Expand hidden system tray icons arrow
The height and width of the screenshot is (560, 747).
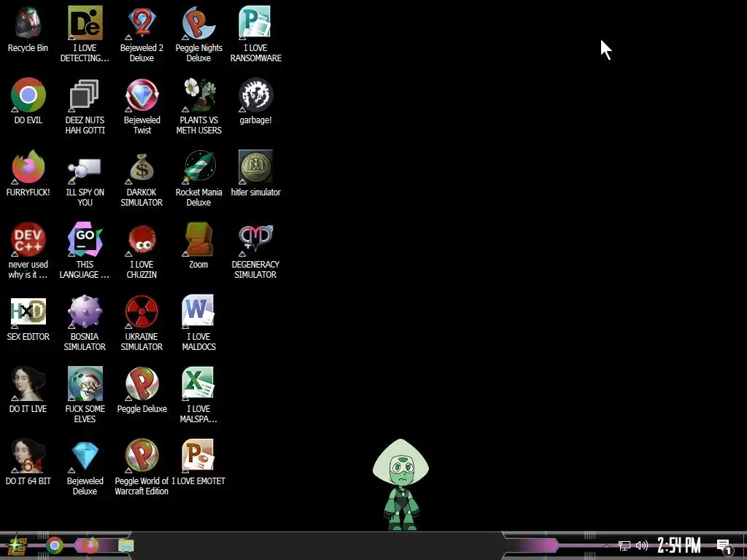coord(606,545)
